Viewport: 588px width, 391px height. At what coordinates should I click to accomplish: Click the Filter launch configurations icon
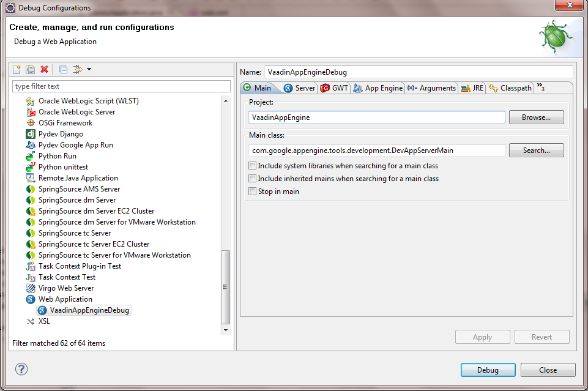point(77,69)
